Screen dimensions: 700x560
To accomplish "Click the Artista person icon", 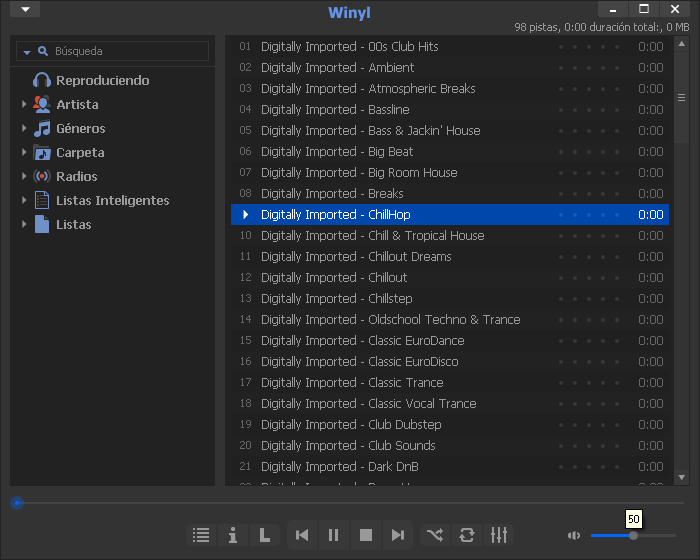I will tap(42, 104).
